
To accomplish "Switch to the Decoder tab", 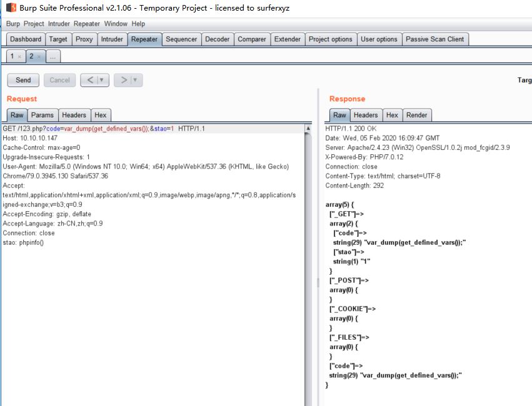I will point(217,39).
